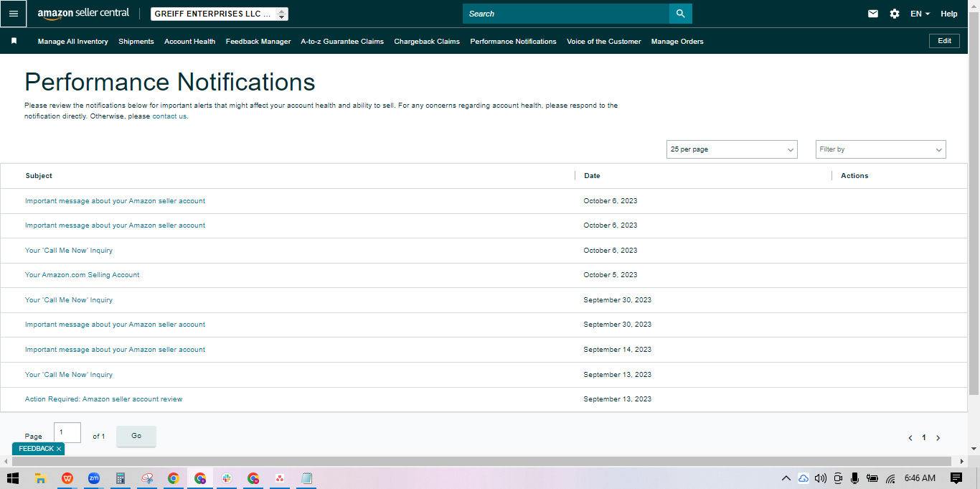The image size is (980, 489).
Task: Open the account selector GREIFF ENTERPRISES LLC
Action: [x=220, y=14]
